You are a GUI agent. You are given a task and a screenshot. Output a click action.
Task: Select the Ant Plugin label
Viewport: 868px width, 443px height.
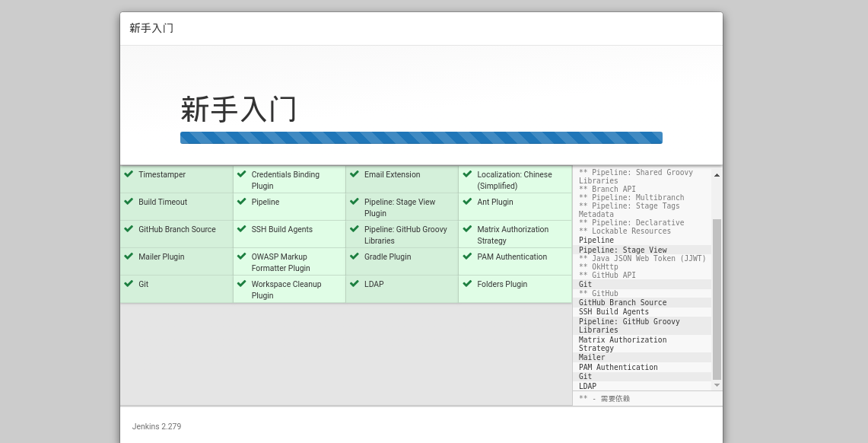click(495, 202)
